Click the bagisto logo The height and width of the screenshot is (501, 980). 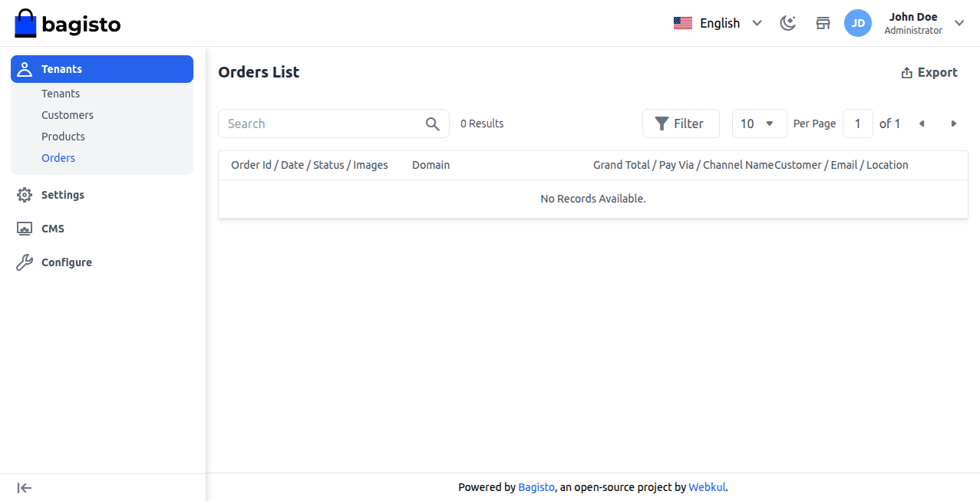68,24
